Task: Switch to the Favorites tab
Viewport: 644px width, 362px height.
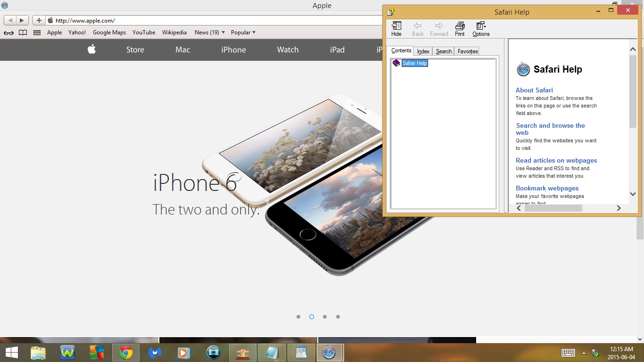Action: 468,51
